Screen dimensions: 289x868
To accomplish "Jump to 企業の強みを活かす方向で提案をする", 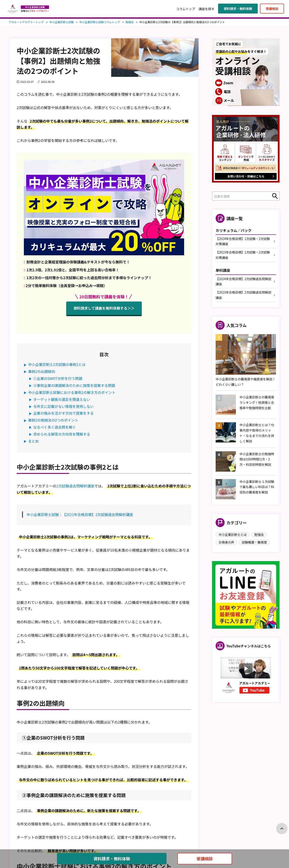I will pyautogui.click(x=63, y=413).
